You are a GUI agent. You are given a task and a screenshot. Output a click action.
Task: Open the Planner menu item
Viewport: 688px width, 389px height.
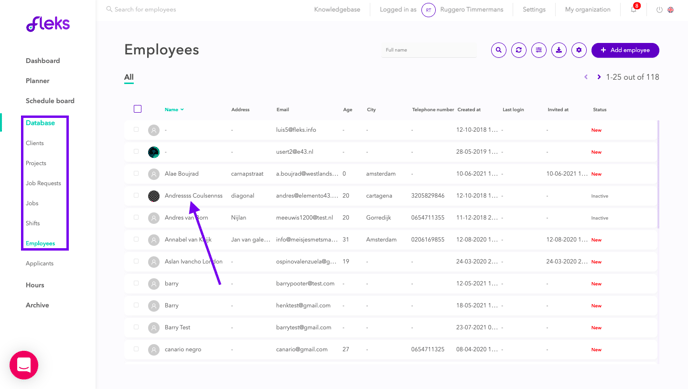(x=37, y=81)
